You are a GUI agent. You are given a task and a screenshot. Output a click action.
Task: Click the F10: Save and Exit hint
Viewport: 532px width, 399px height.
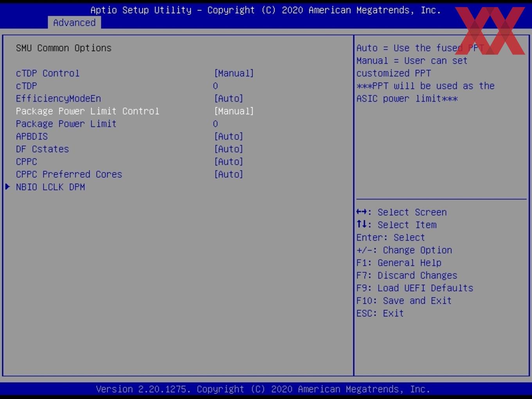[404, 300]
